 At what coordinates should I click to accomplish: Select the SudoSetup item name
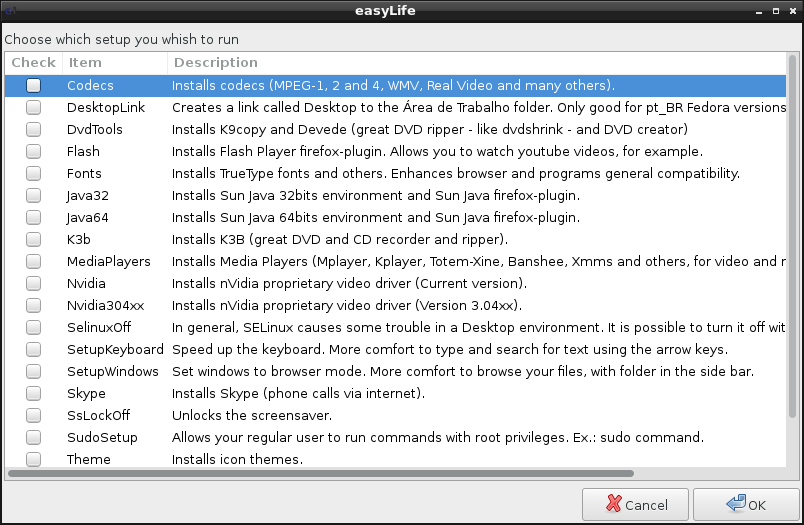102,438
